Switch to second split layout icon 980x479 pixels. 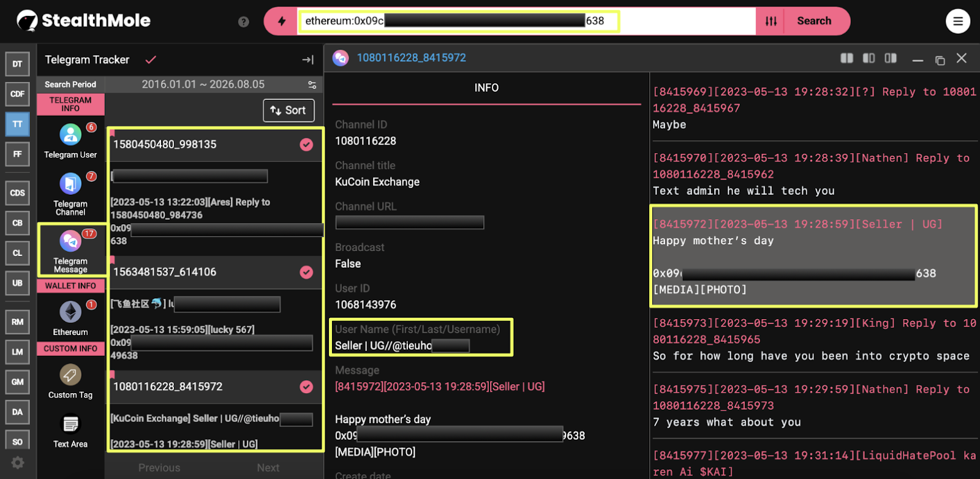[869, 58]
